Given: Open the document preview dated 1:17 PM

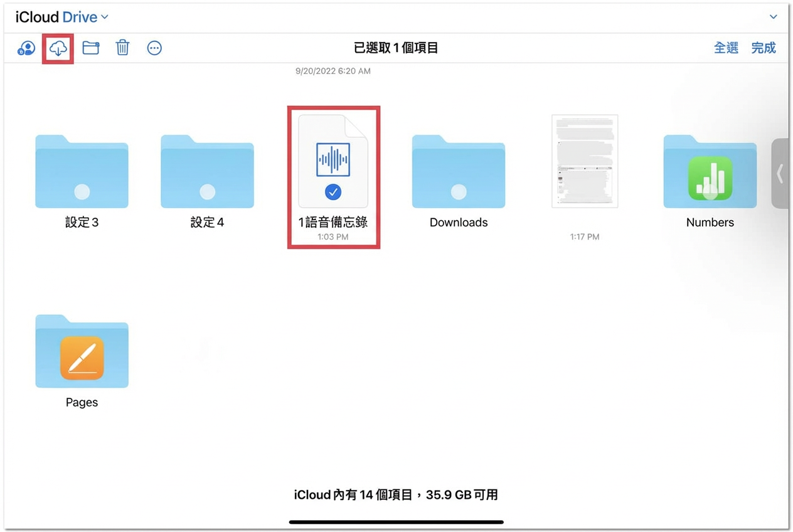Looking at the screenshot, I should click(x=584, y=161).
